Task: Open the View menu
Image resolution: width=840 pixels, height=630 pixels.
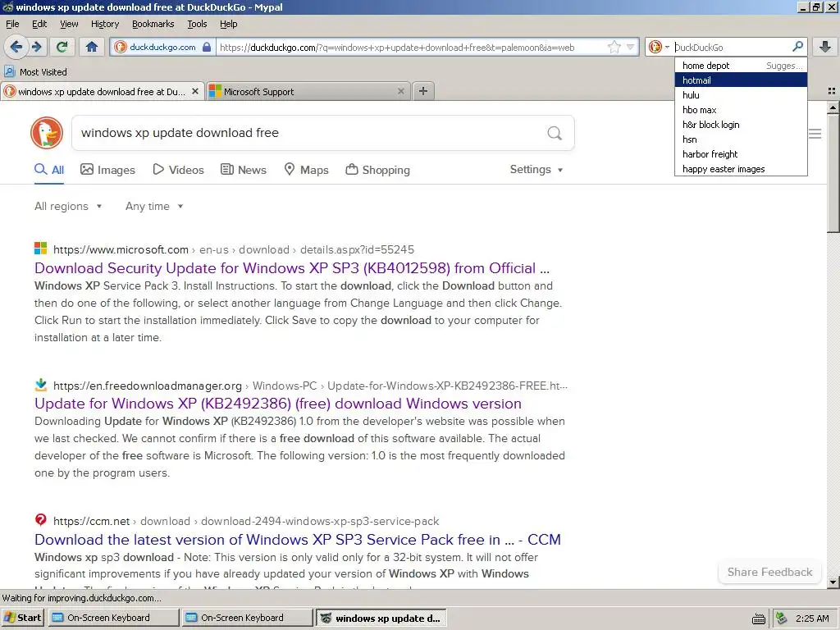Action: tap(69, 24)
